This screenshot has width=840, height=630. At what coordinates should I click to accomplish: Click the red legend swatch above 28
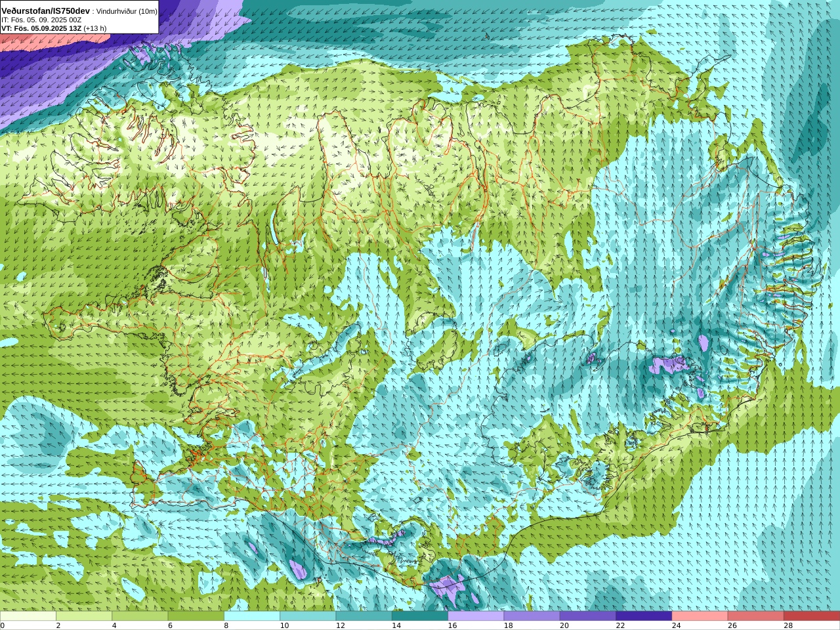coord(812,616)
